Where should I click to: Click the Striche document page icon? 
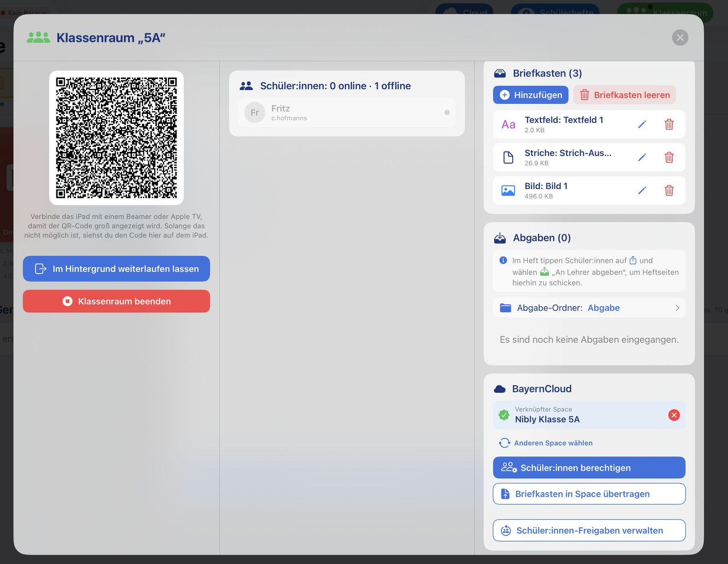click(508, 158)
